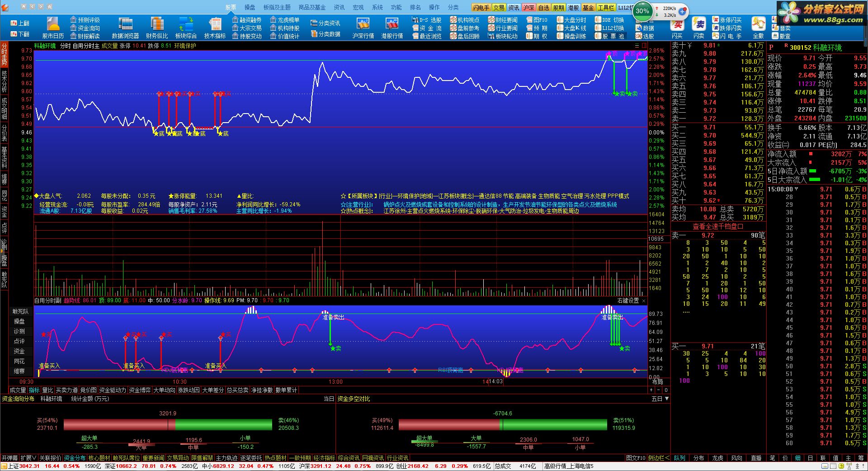The image size is (868, 471).
Task: Toggle the 自选 watchlist button
Action: [x=543, y=8]
